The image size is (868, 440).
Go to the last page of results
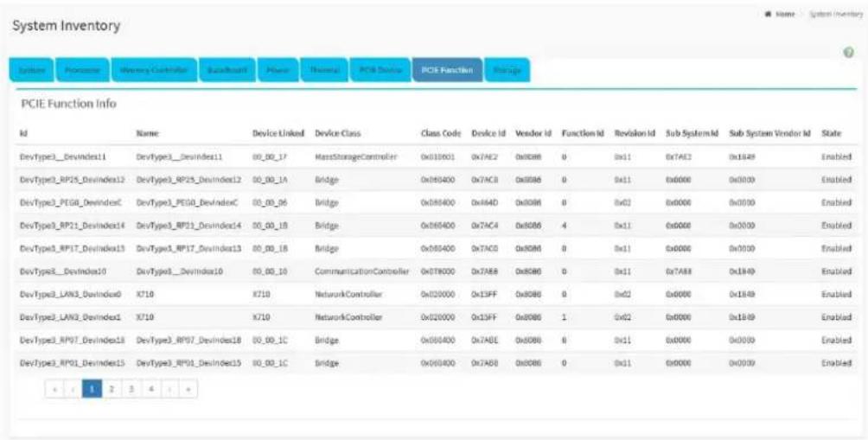(x=188, y=389)
